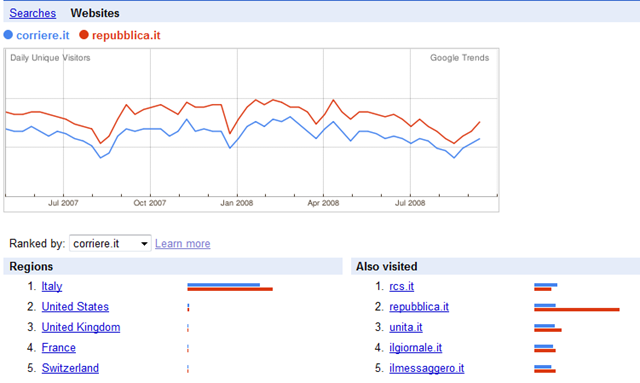This screenshot has height=383, width=640.
Task: Click the Jul 2007 axis label
Action: click(63, 203)
